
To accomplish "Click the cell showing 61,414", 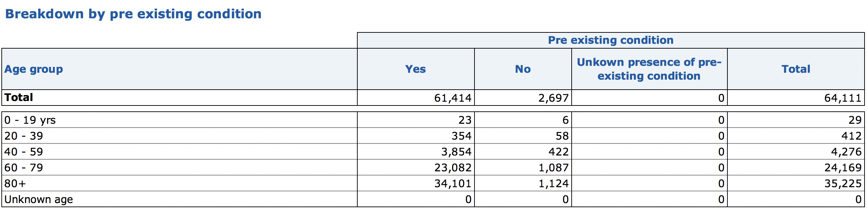I will coord(452,98).
